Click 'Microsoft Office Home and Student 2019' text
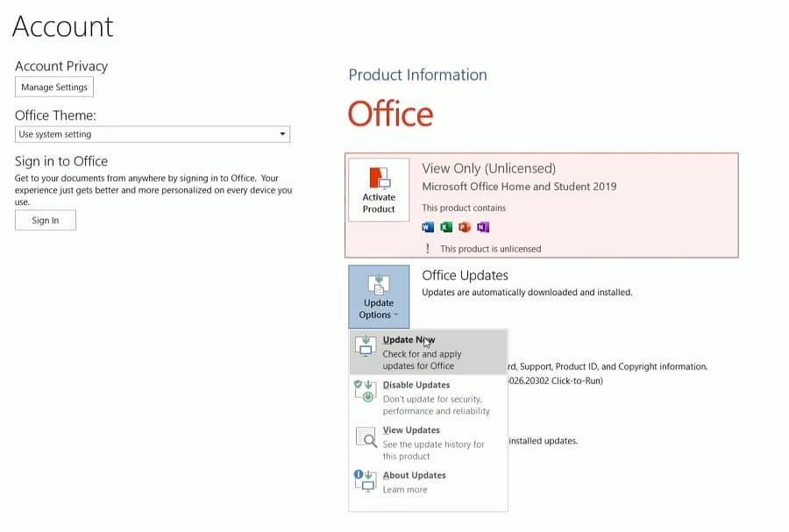 pyautogui.click(x=519, y=187)
